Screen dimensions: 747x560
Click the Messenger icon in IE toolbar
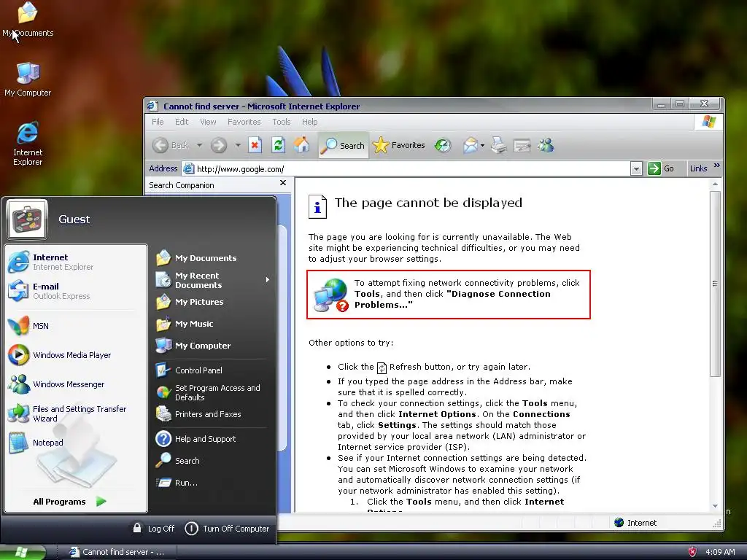546,145
